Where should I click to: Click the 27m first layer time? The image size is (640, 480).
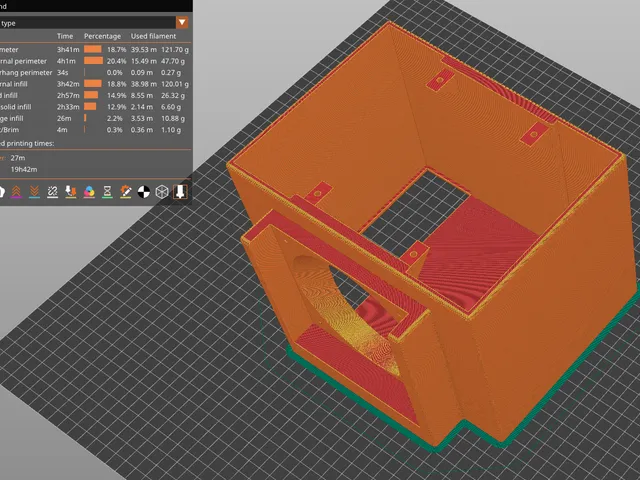point(18,158)
